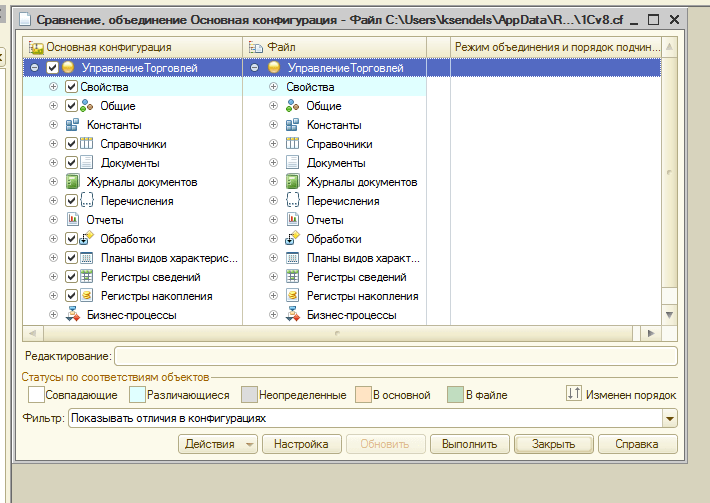Click the Регистры накопления icon in Файл column
The width and height of the screenshot is (710, 503).
[292, 296]
